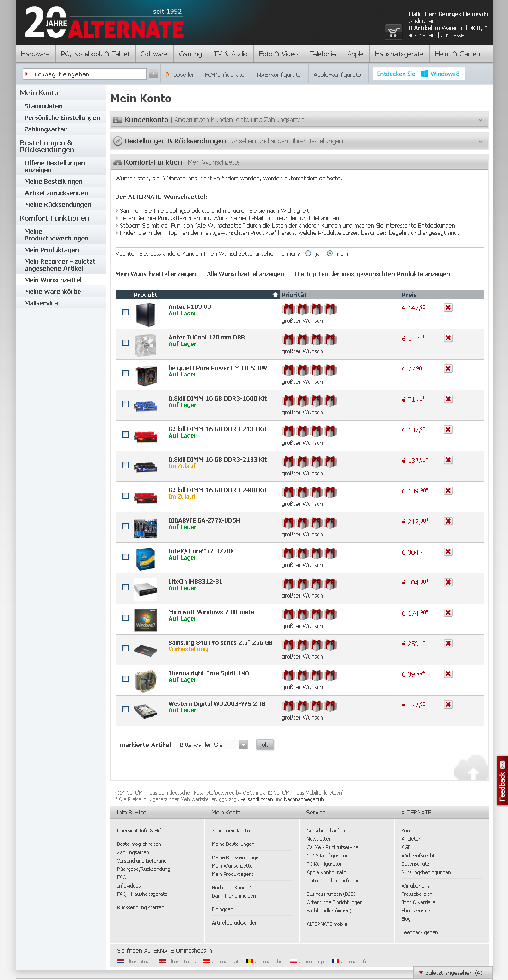Click Mailservice in sidebar
The width and height of the screenshot is (508, 980).
coord(41,303)
